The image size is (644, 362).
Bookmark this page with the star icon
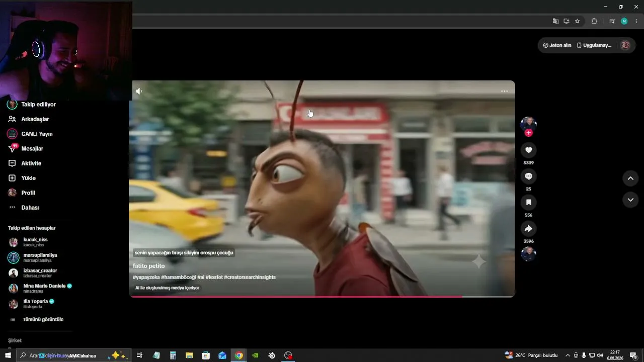(x=577, y=21)
